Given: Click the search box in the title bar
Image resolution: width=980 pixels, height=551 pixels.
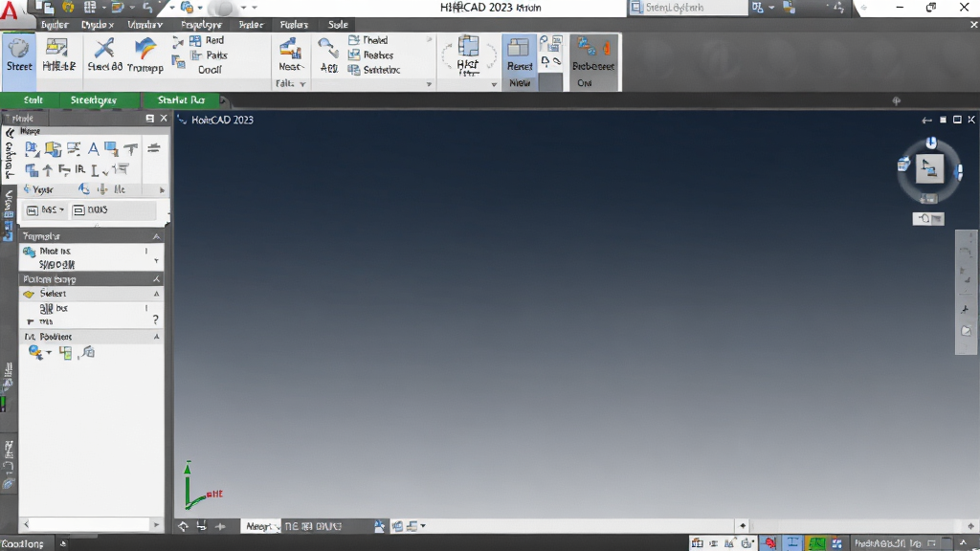Looking at the screenshot, I should pos(687,8).
